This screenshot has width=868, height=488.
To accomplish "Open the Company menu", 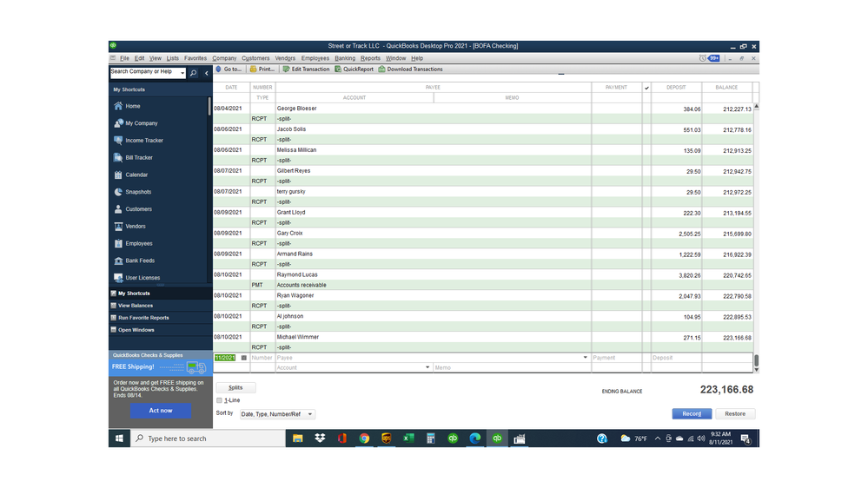I will (224, 58).
